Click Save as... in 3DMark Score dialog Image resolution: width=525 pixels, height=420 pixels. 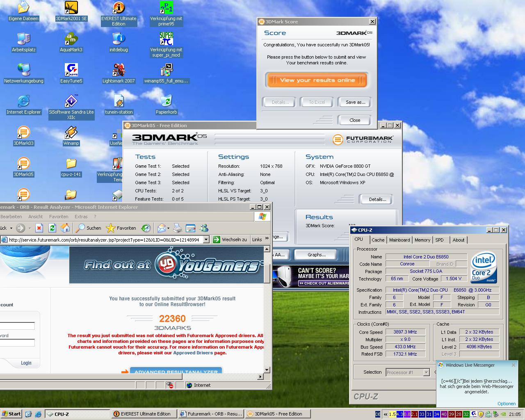(x=355, y=102)
